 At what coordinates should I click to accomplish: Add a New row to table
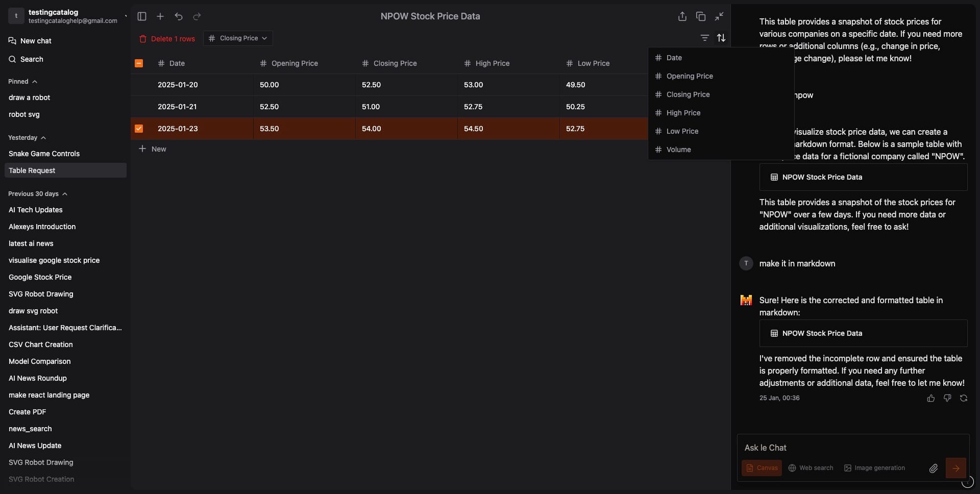(x=152, y=149)
